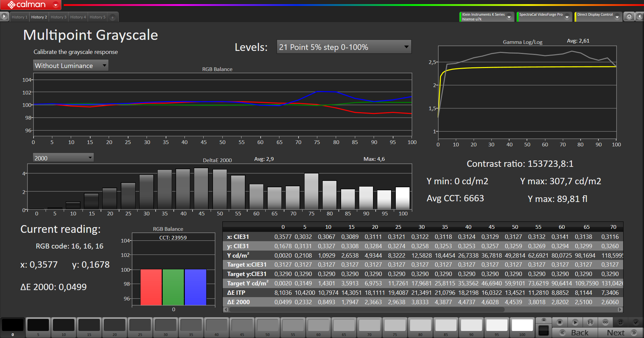This screenshot has width=644, height=338.
Task: Select the 100 level white swatch
Action: point(523,327)
